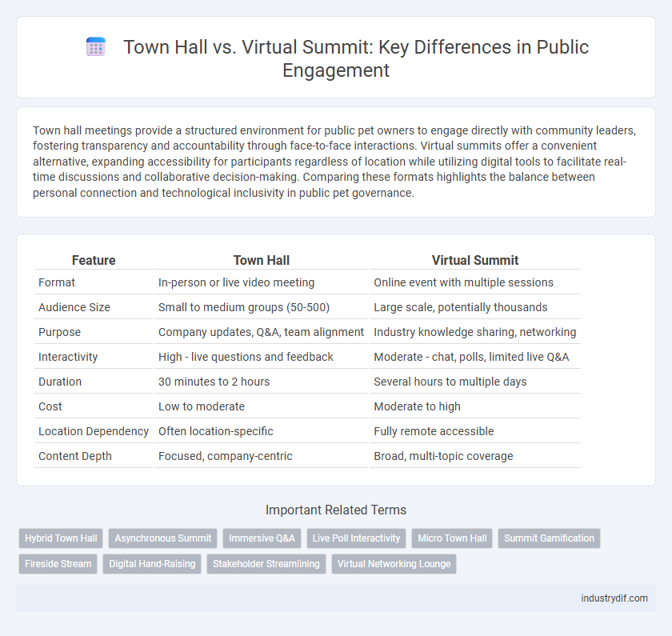The height and width of the screenshot is (636, 672).
Task: Click the Town Hall column header
Action: point(261,260)
